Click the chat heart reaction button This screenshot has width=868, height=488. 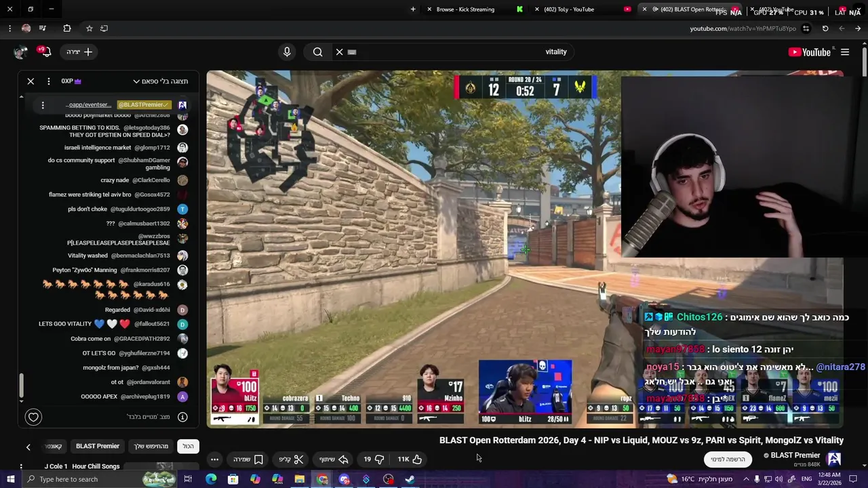33,417
